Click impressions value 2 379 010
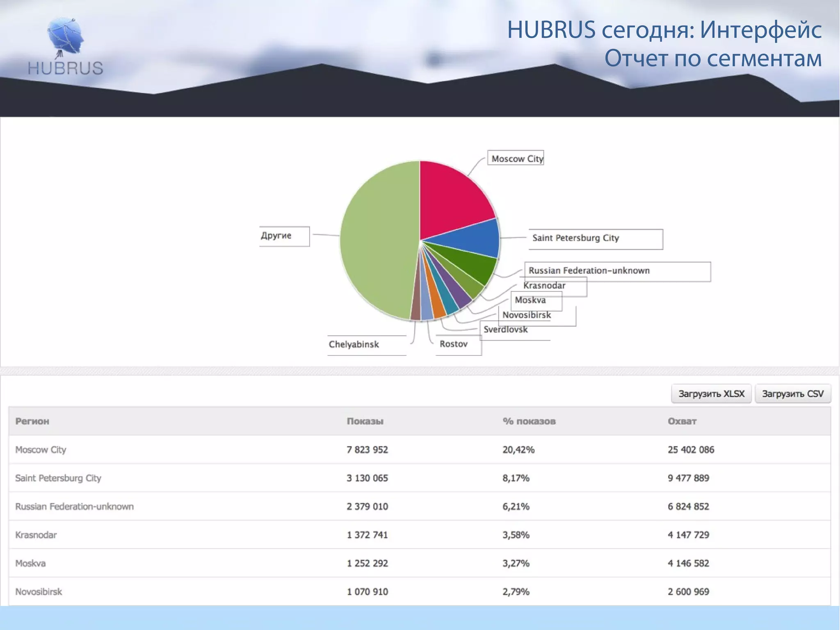840x630 pixels. click(x=367, y=506)
